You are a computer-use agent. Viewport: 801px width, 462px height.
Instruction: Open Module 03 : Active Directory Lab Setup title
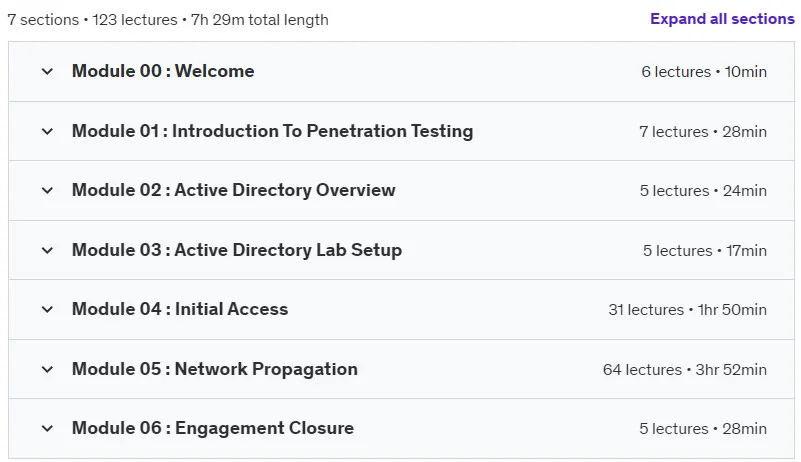pos(237,250)
